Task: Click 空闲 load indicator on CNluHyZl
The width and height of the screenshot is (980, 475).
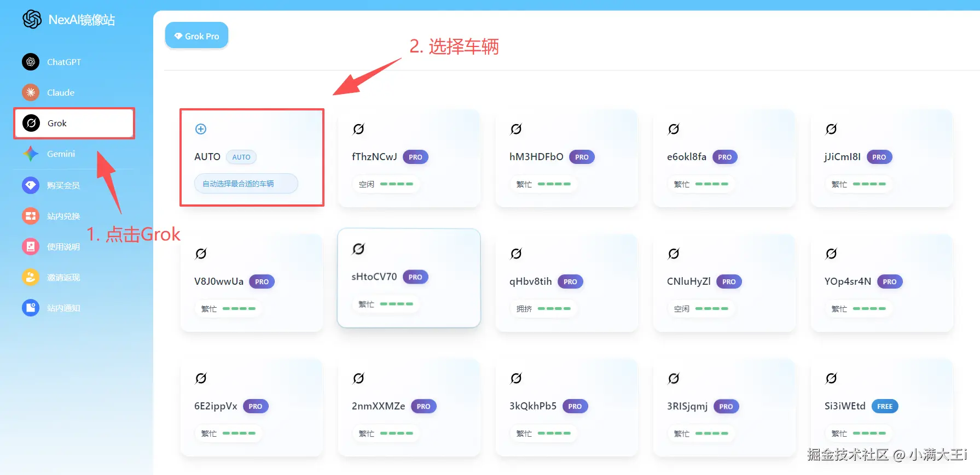Action: 701,309
